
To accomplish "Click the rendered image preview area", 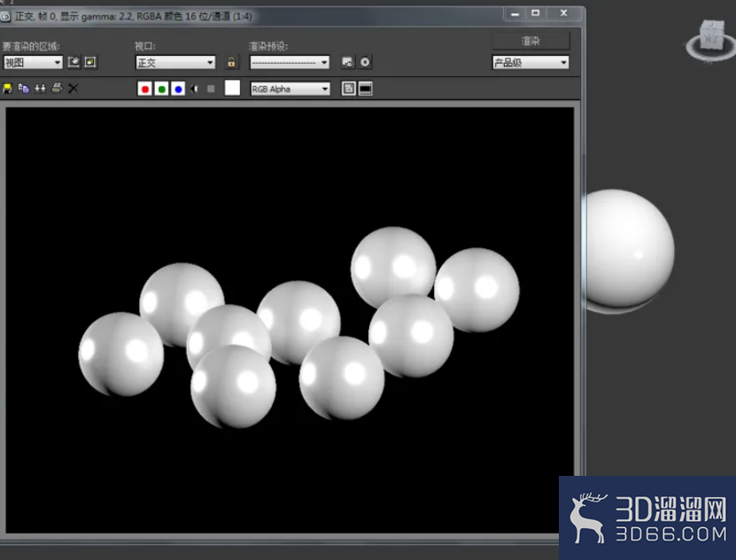I will 290,320.
